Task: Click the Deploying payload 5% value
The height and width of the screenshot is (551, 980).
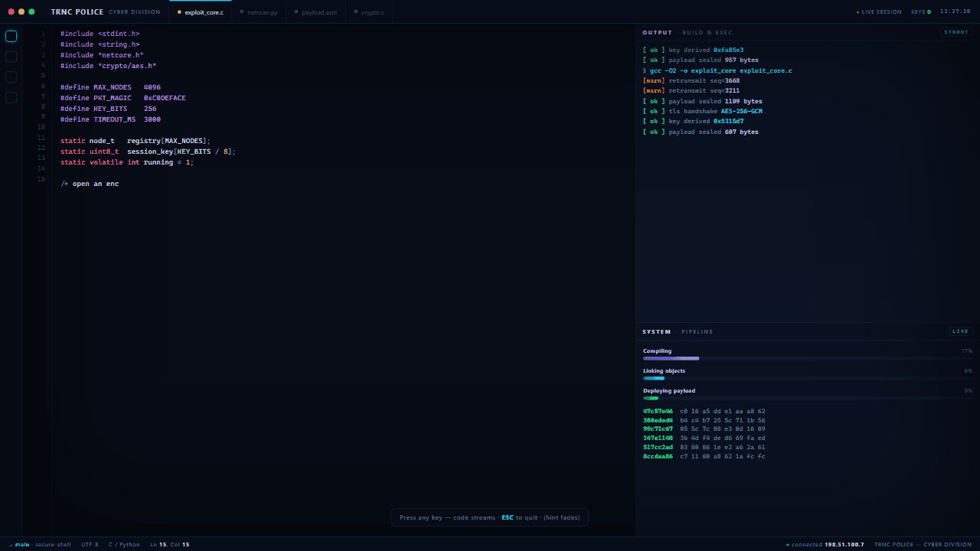Action: [x=968, y=390]
